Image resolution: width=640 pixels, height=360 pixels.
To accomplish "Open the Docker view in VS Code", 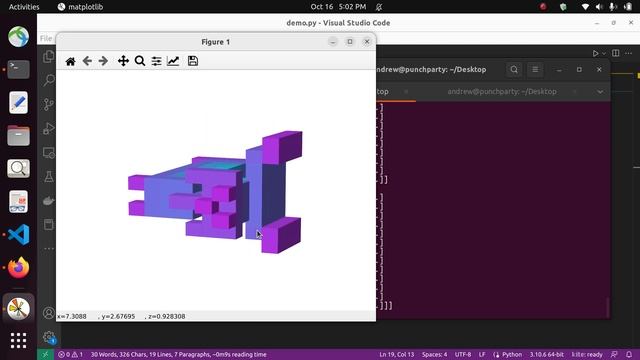I will [x=49, y=201].
